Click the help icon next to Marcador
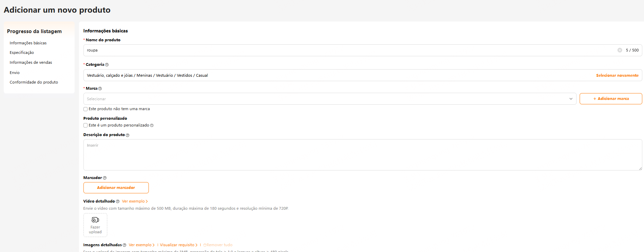The image size is (644, 252). (x=105, y=178)
